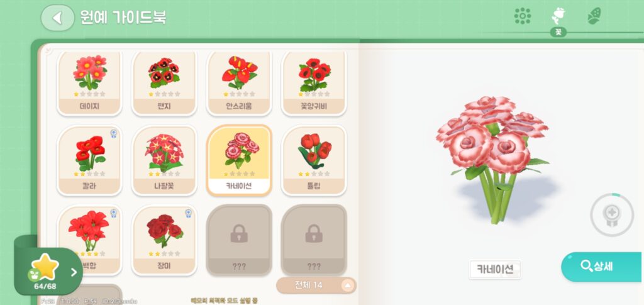Select the 데이지 flower card

[89, 82]
